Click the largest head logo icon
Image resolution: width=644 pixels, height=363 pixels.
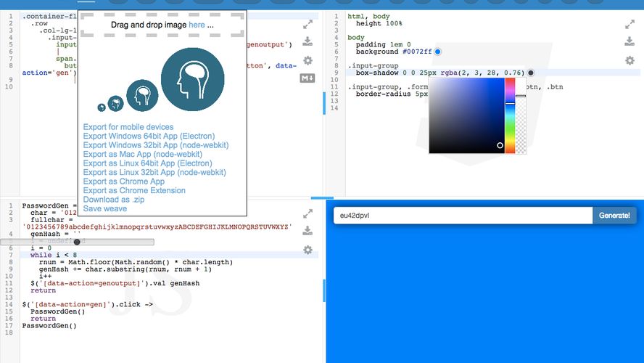tap(192, 81)
